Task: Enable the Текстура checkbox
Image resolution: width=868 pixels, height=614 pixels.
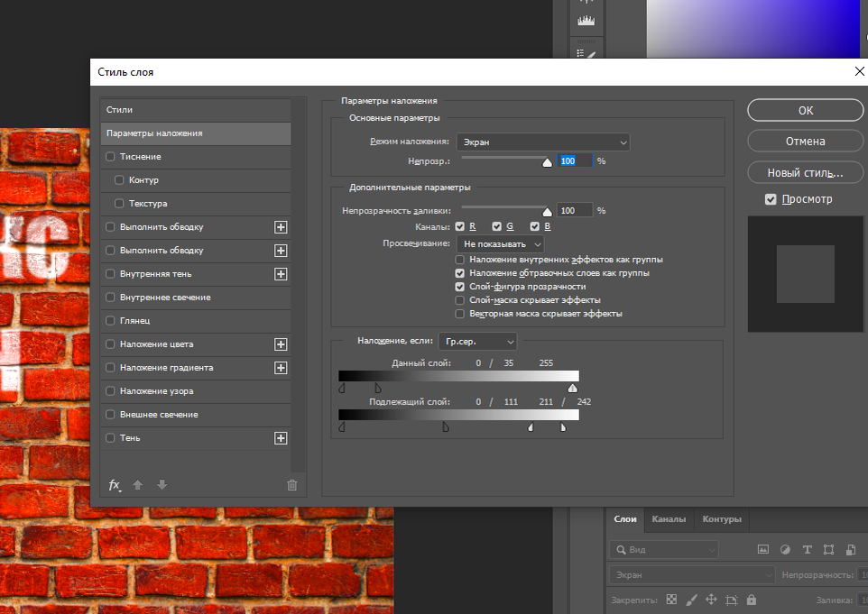Action: click(119, 204)
